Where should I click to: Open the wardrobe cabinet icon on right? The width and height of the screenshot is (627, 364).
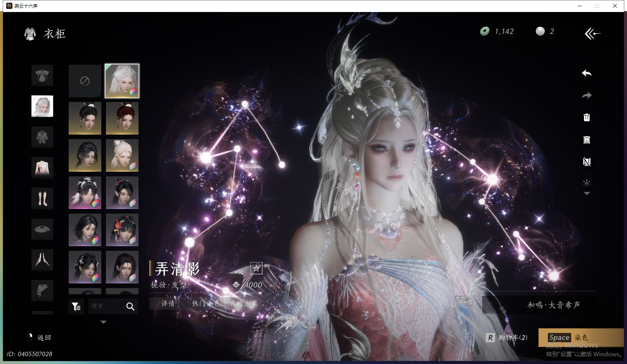587,140
